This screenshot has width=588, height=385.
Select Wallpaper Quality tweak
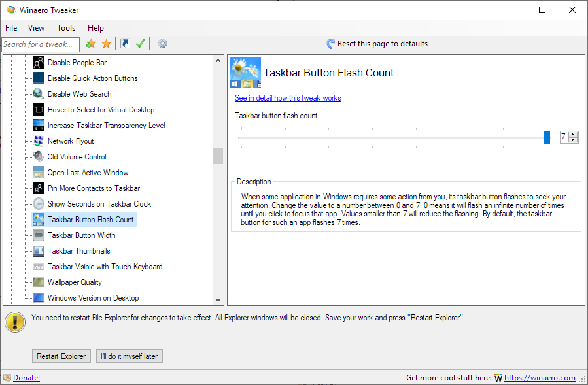(x=75, y=282)
